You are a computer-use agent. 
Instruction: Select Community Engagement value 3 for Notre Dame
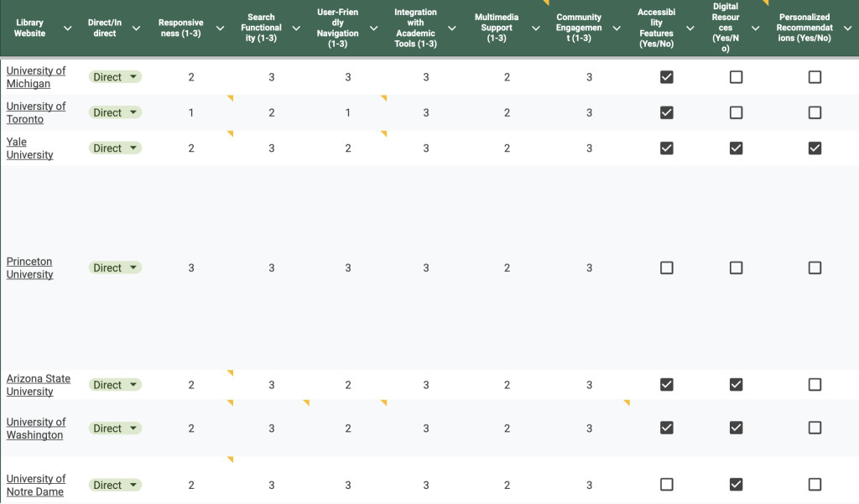(x=590, y=486)
